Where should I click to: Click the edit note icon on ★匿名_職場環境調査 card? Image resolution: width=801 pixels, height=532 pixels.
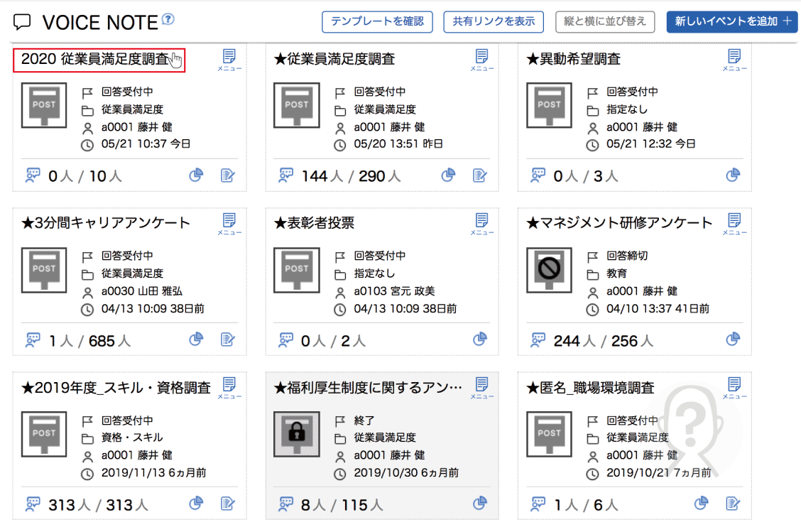pos(733,504)
